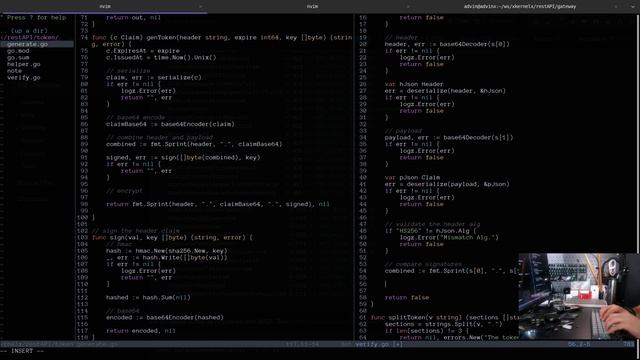Click 'return encoded, nil' line
This screenshot has width=640, height=360.
[x=141, y=331]
